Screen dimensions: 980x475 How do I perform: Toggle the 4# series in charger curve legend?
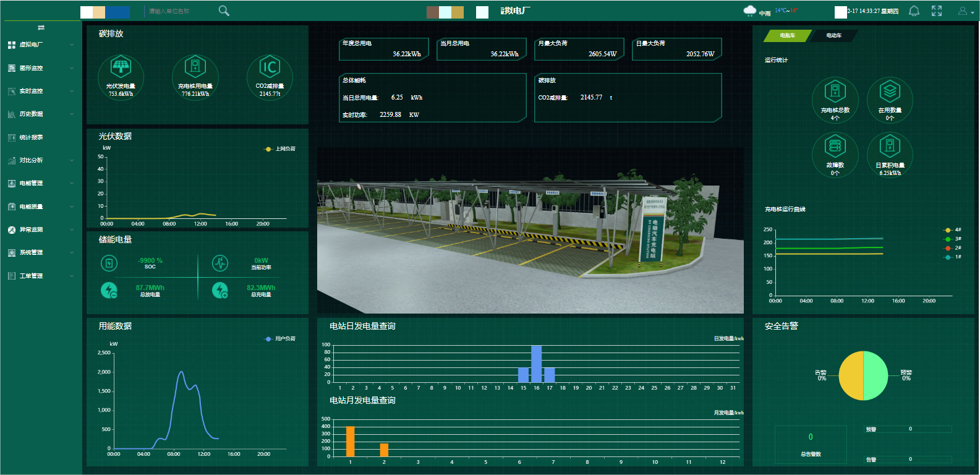[x=952, y=230]
